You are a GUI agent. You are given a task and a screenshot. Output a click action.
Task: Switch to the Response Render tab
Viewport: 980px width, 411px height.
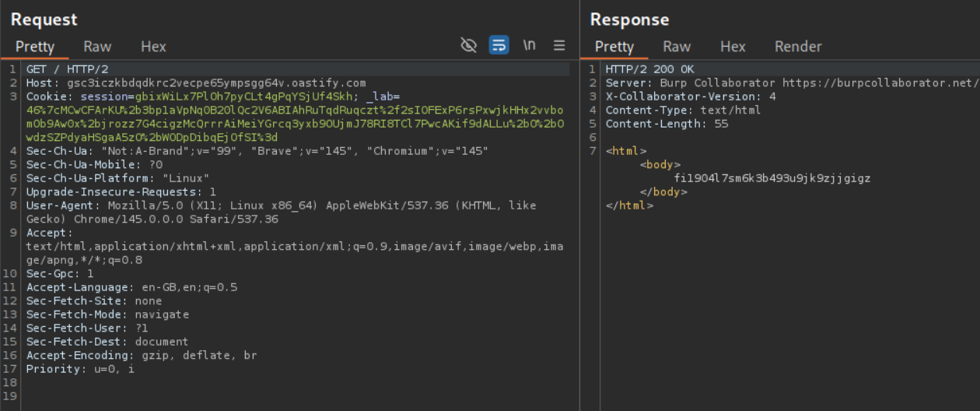[798, 47]
